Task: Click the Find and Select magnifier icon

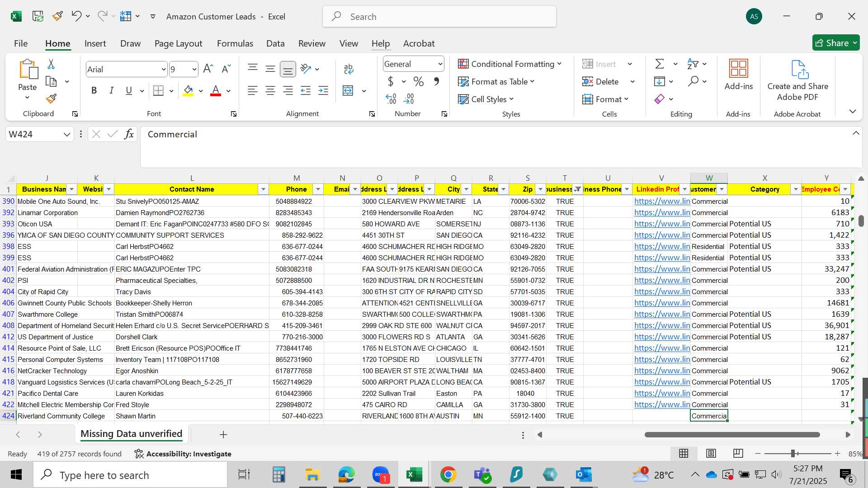Action: 693,81
